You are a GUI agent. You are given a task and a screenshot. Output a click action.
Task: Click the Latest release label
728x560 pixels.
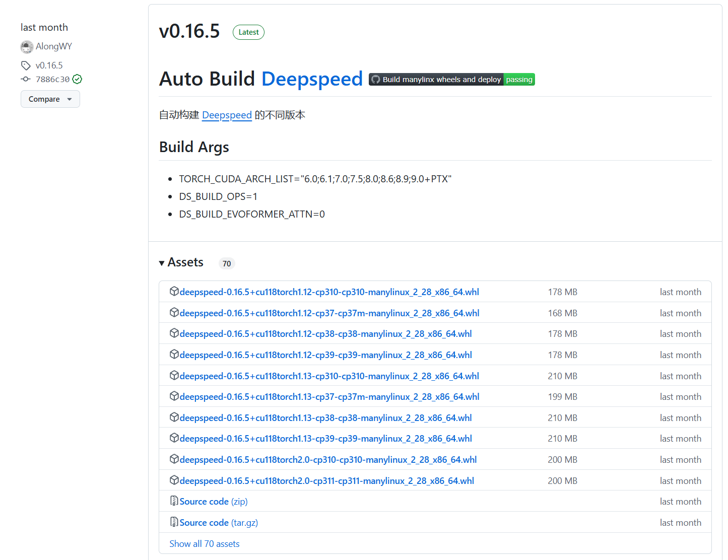pos(248,32)
